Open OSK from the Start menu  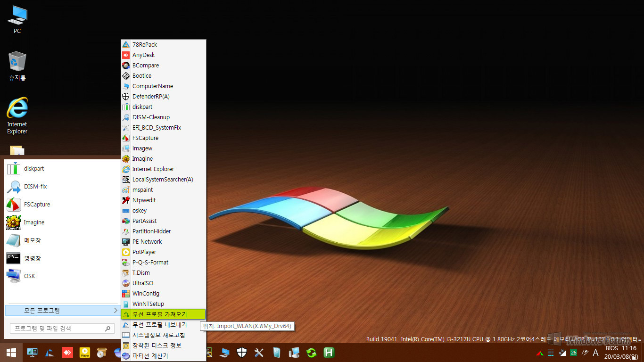61,276
